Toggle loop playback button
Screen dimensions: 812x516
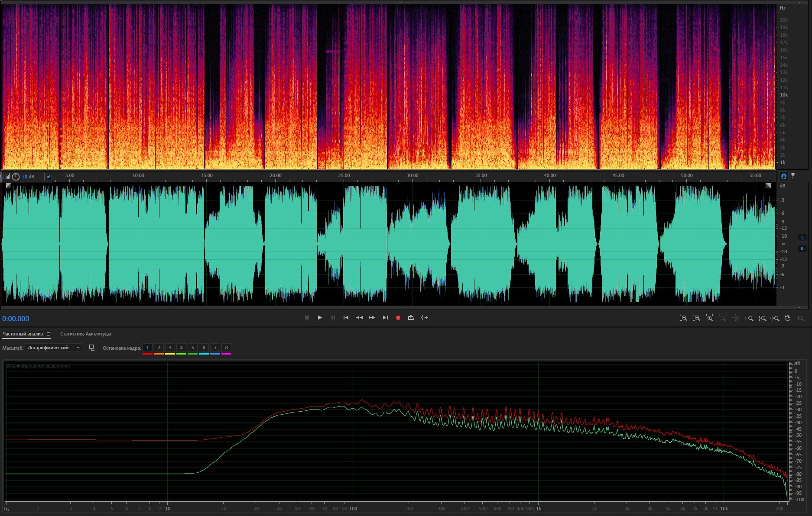411,318
